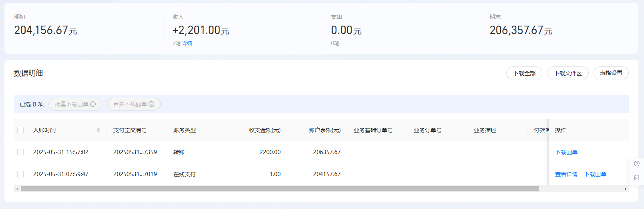644x209 pixels.
Task: Click the 业务描述 column header
Action: point(485,130)
